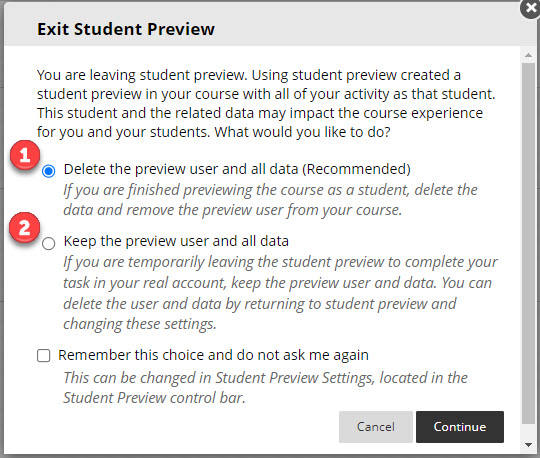Click the "Keep the preview user and all data" label

176,241
